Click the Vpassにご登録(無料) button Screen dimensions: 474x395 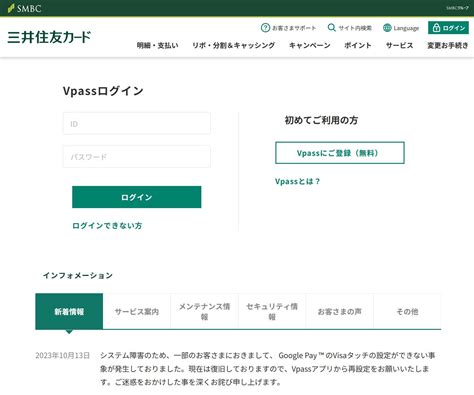click(340, 153)
